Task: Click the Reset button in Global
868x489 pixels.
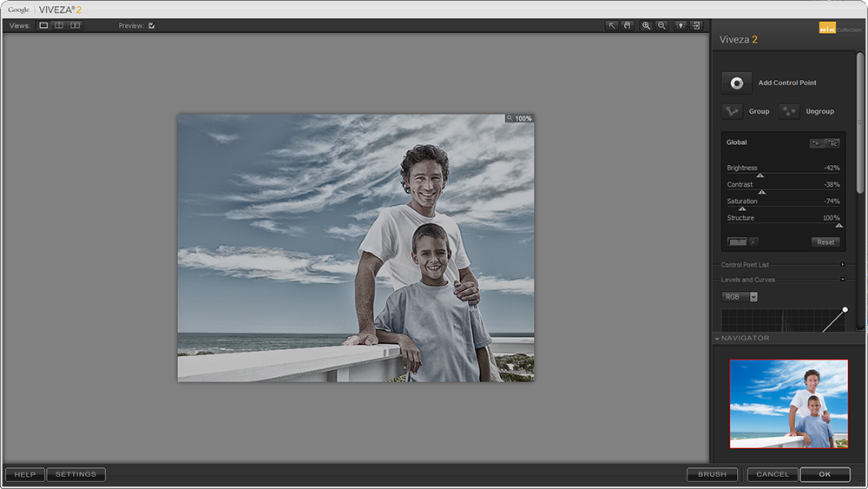Action: (825, 242)
